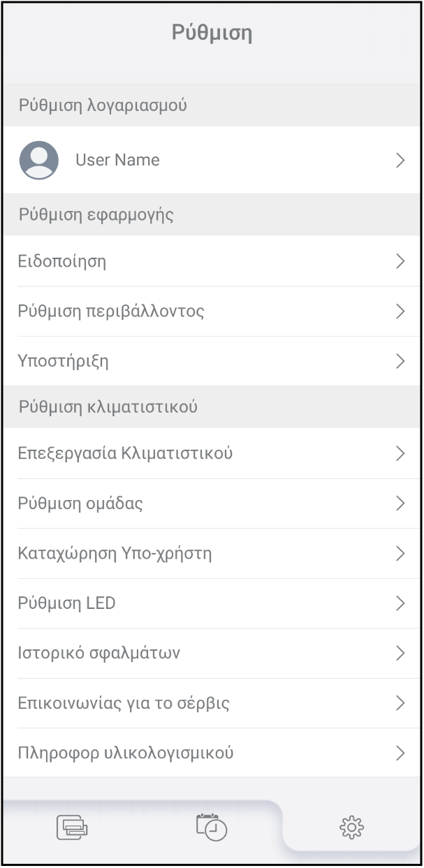Click the chevron next to User Name

click(400, 160)
